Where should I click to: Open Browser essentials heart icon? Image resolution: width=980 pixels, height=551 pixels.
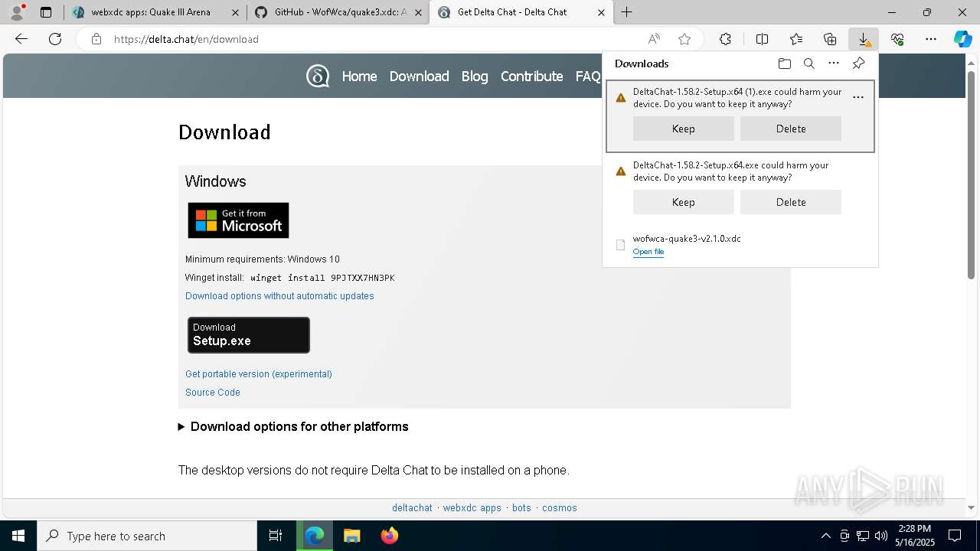tap(897, 39)
